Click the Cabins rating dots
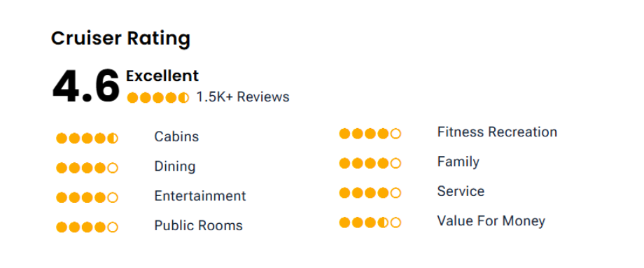The width and height of the screenshot is (644, 268). click(87, 139)
